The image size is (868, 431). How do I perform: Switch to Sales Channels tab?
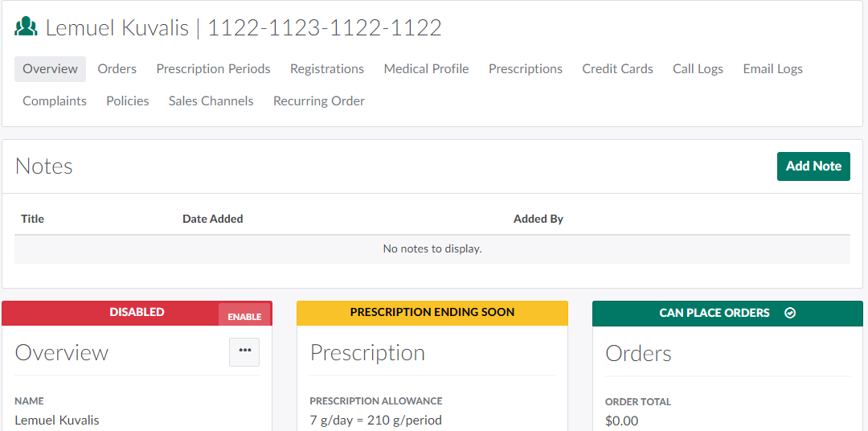211,101
